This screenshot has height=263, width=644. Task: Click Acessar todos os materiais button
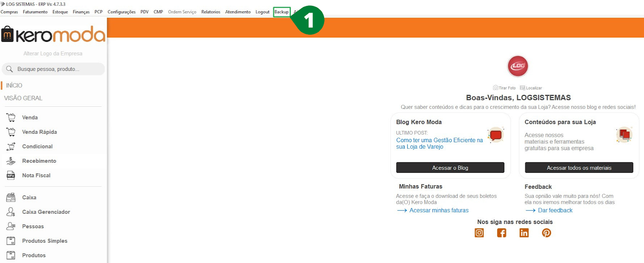pyautogui.click(x=579, y=168)
